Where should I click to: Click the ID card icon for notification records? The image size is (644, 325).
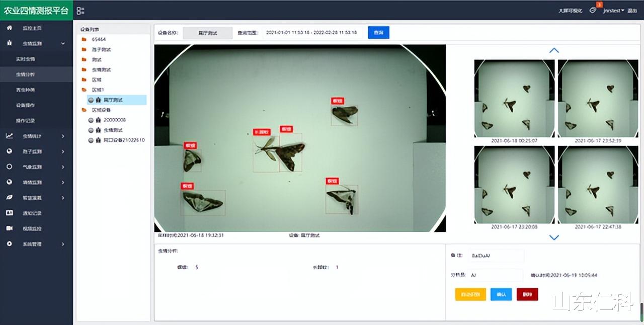[9, 213]
